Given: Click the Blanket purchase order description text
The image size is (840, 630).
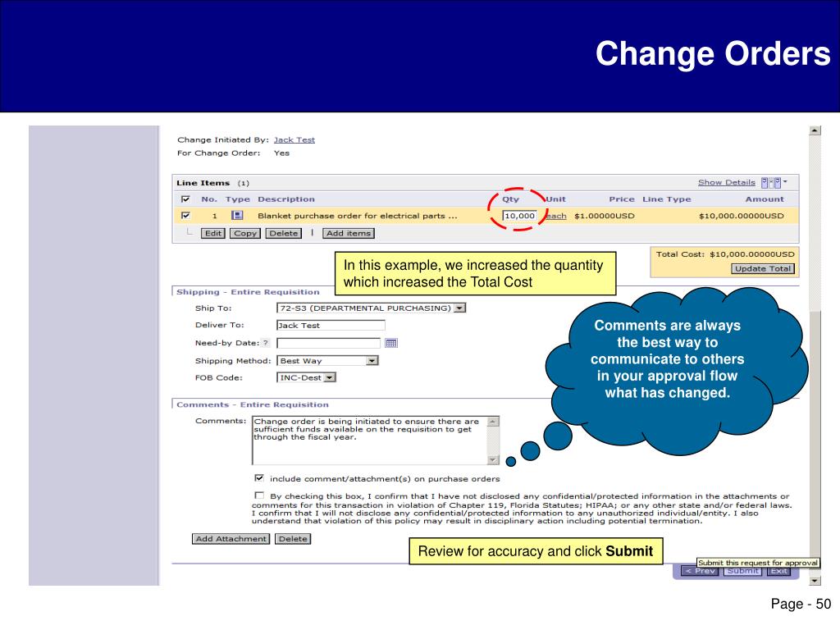Looking at the screenshot, I should [x=358, y=216].
